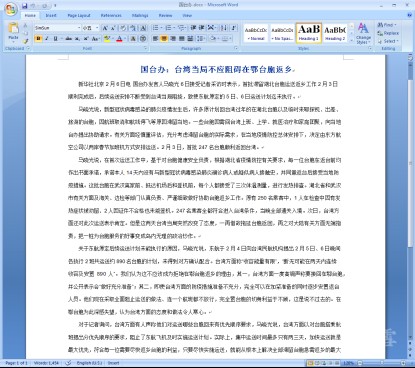Activate the Format Painter brush
Viewport: 415px width, 368px height.
click(25, 41)
